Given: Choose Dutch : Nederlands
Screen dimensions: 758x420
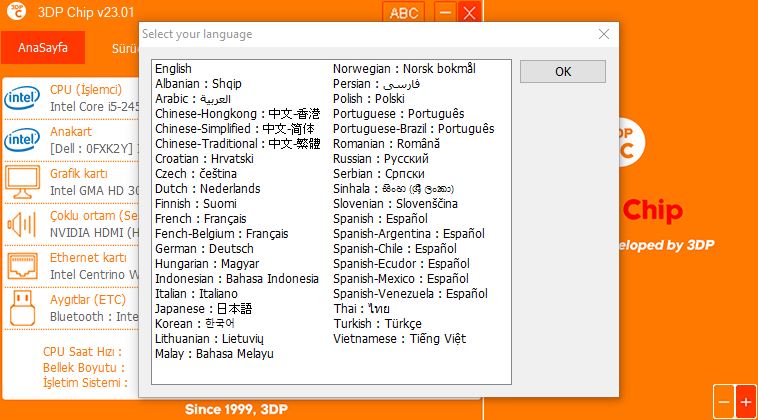Looking at the screenshot, I should point(207,188).
